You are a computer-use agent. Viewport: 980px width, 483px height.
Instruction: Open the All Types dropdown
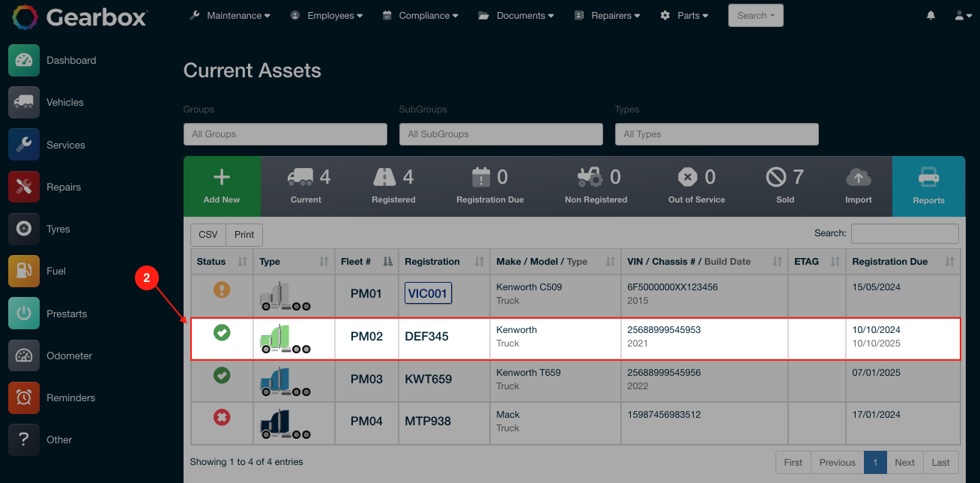(717, 134)
